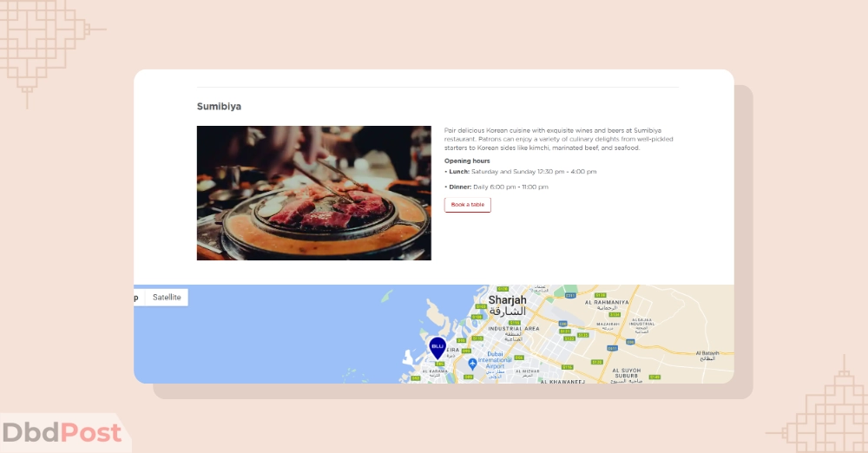
Task: Click the Dubai International Airport plane icon
Action: [472, 364]
